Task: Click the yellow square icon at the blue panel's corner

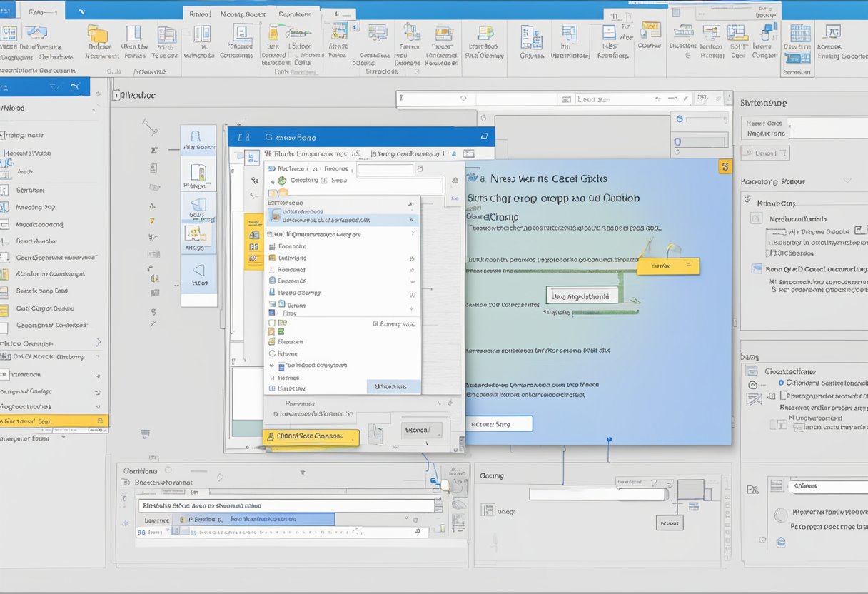Action: [725, 167]
